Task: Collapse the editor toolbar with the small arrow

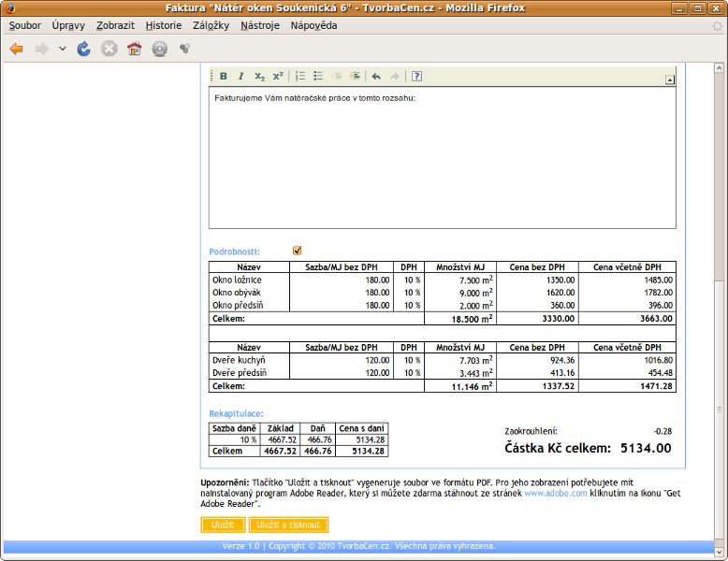Action: pos(669,79)
